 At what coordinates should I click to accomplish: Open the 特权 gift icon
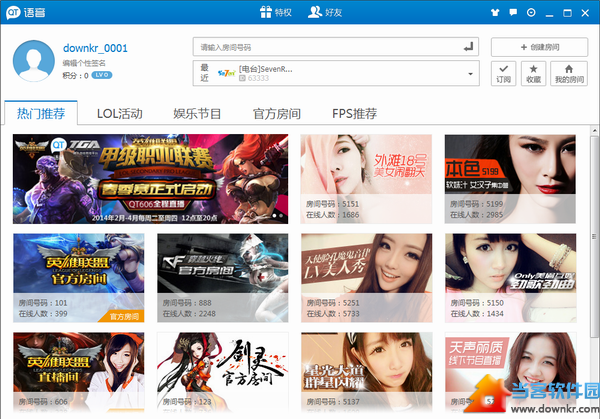(x=266, y=12)
